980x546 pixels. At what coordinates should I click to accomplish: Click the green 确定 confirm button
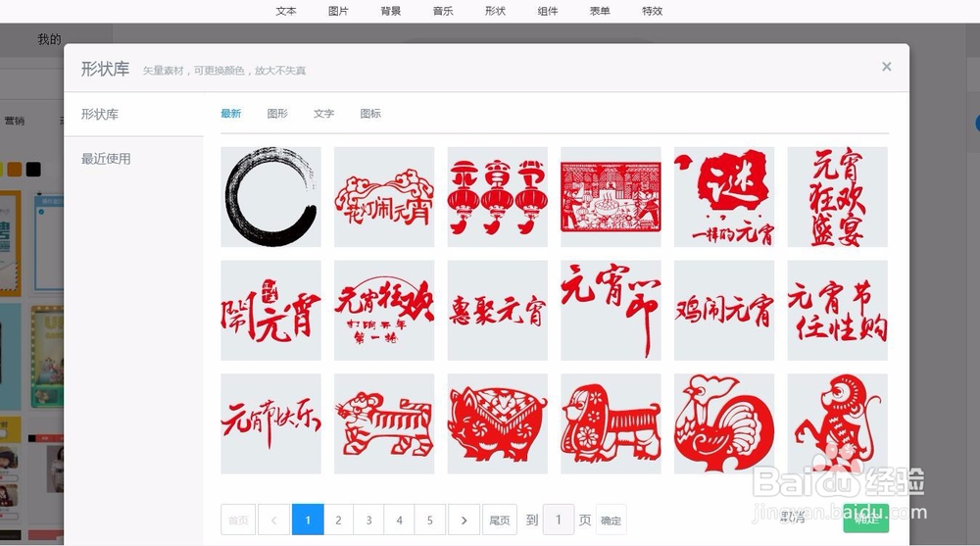tap(865, 518)
